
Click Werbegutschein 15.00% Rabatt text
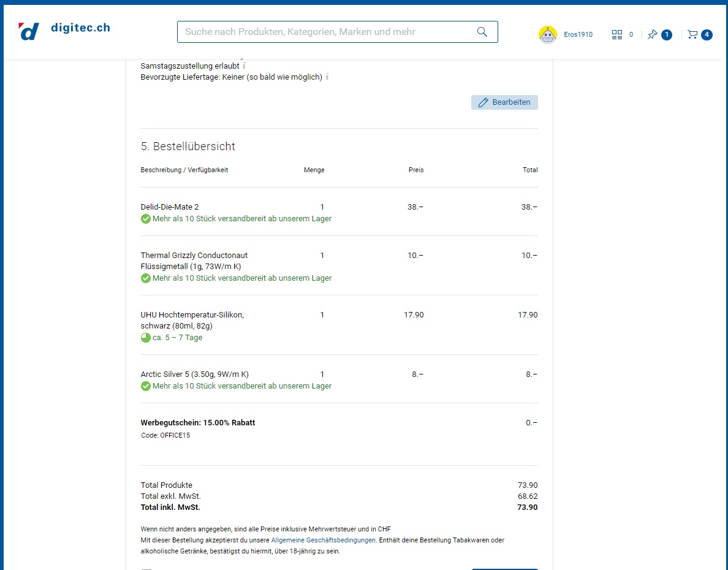(x=198, y=423)
